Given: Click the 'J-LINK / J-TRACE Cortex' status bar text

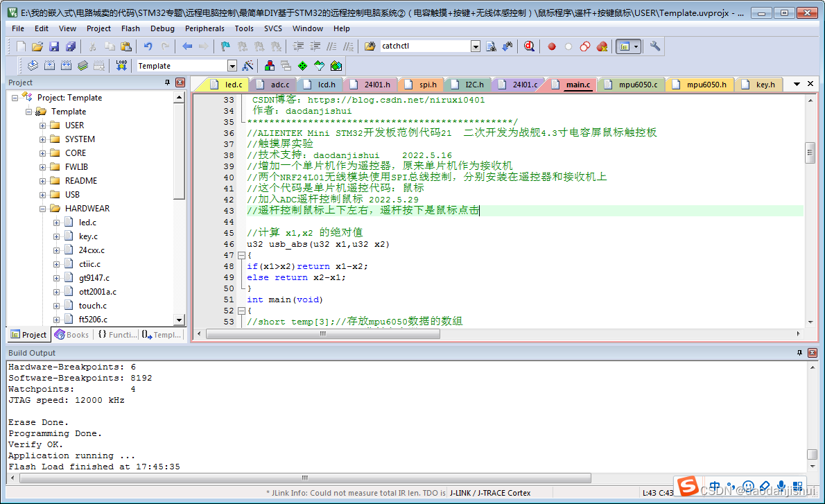Looking at the screenshot, I should [490, 493].
